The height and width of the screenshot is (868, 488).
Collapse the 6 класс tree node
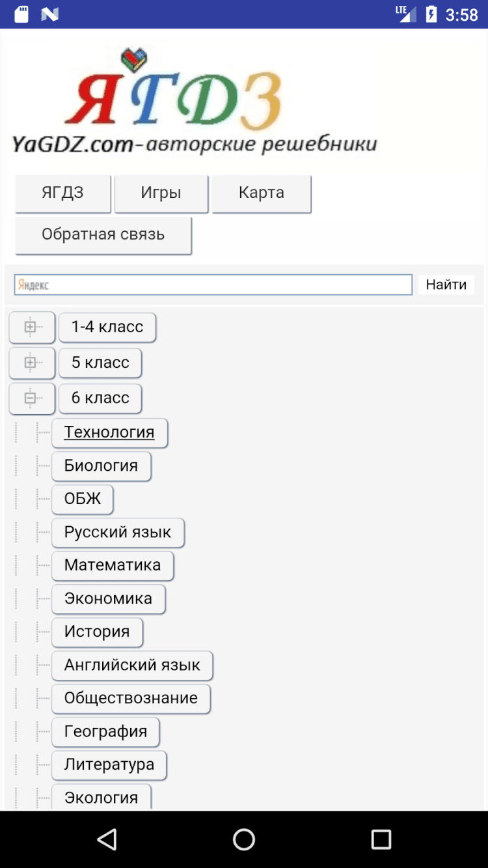point(31,398)
